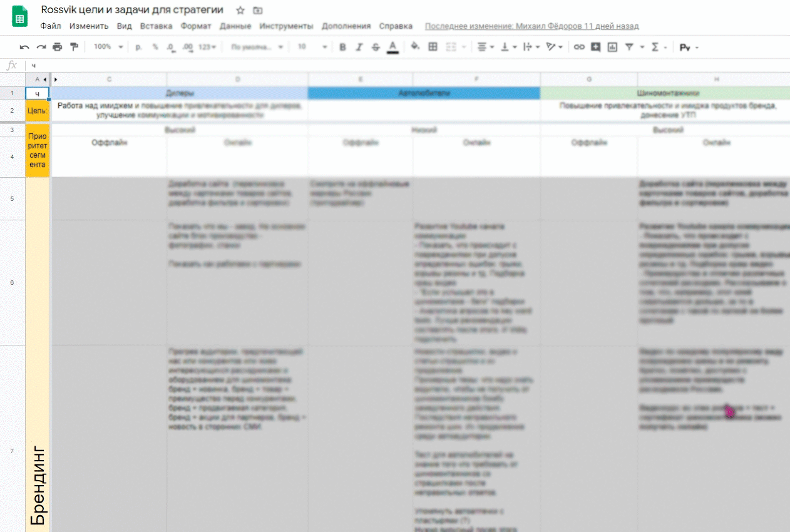Open vertical align dropdown

pyautogui.click(x=508, y=47)
